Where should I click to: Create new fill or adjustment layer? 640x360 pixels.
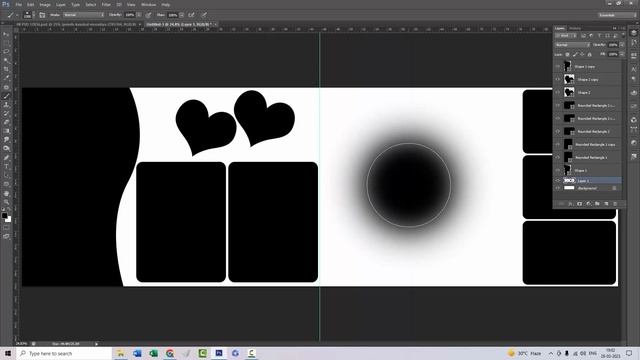pyautogui.click(x=588, y=204)
